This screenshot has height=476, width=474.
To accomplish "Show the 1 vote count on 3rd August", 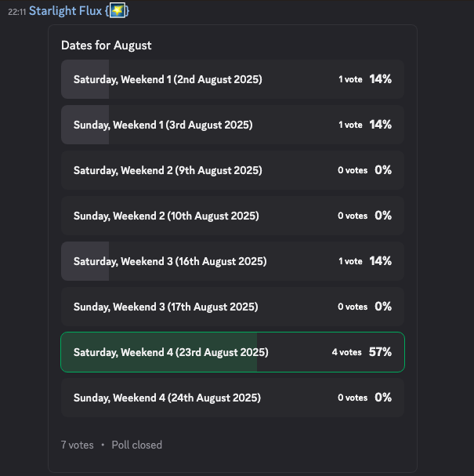I will 350,125.
